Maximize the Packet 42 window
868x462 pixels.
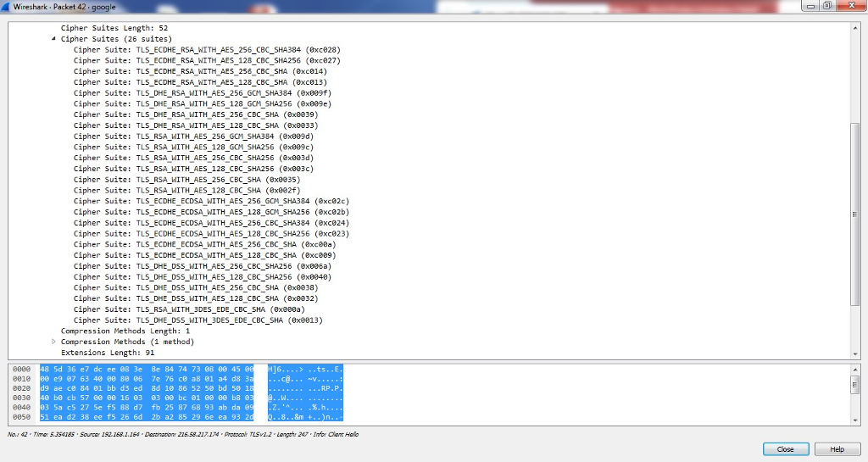pos(827,6)
